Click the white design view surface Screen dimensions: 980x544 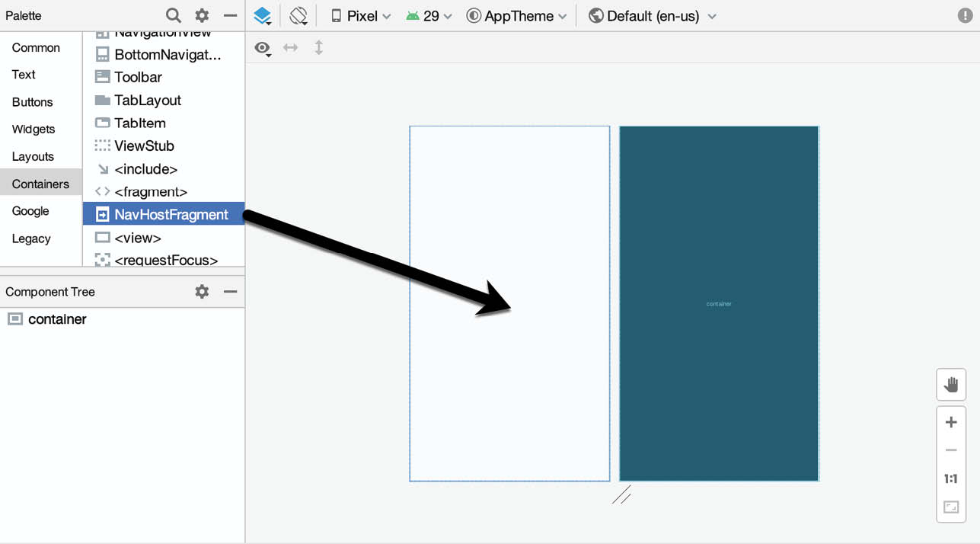coord(509,303)
